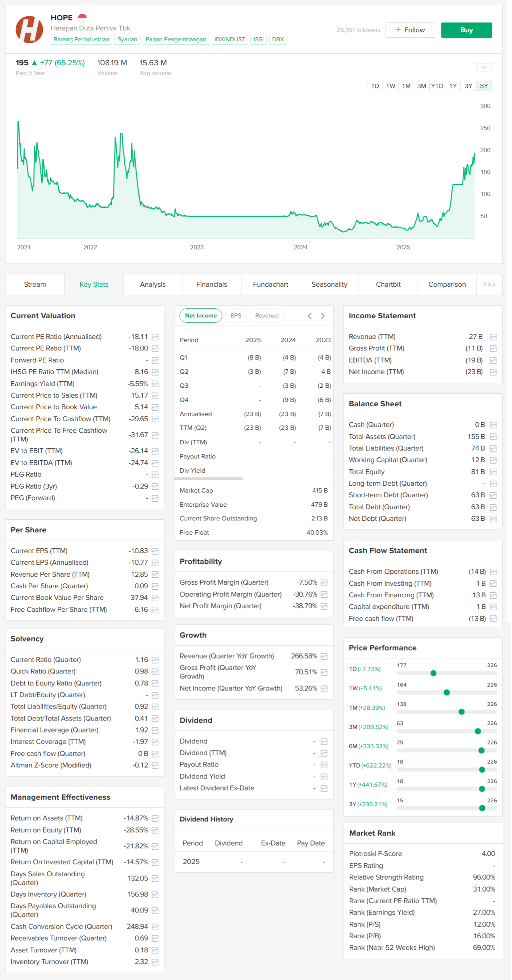Screen dimensions: 512x980
Task: Open the Seasonality tab
Action: pyautogui.click(x=329, y=285)
